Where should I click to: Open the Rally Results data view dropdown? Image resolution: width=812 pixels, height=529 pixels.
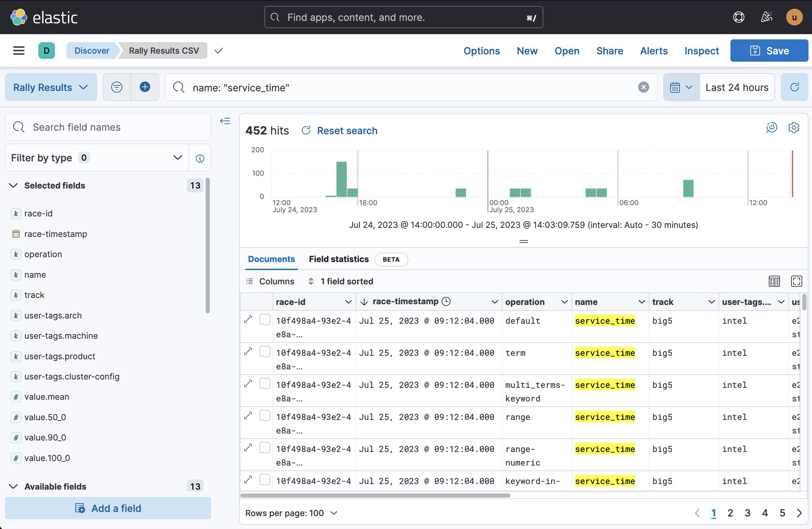tap(51, 87)
